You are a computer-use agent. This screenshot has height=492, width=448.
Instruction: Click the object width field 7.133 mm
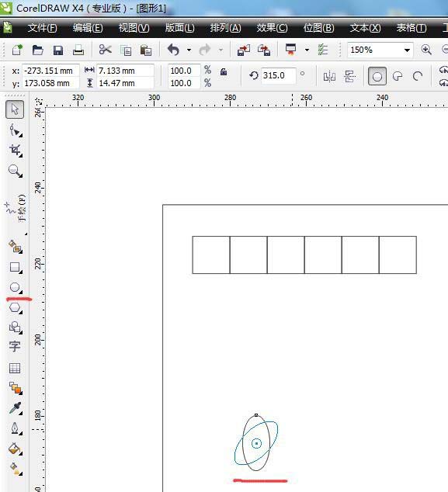click(x=125, y=71)
